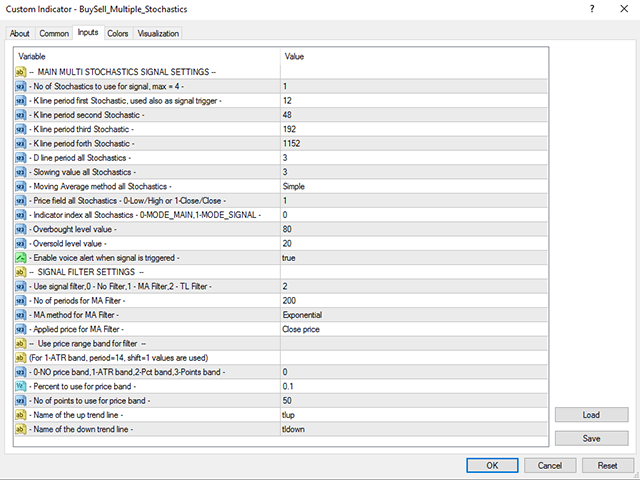Click string icon for up trend line name
The width and height of the screenshot is (640, 480).
tap(20, 415)
